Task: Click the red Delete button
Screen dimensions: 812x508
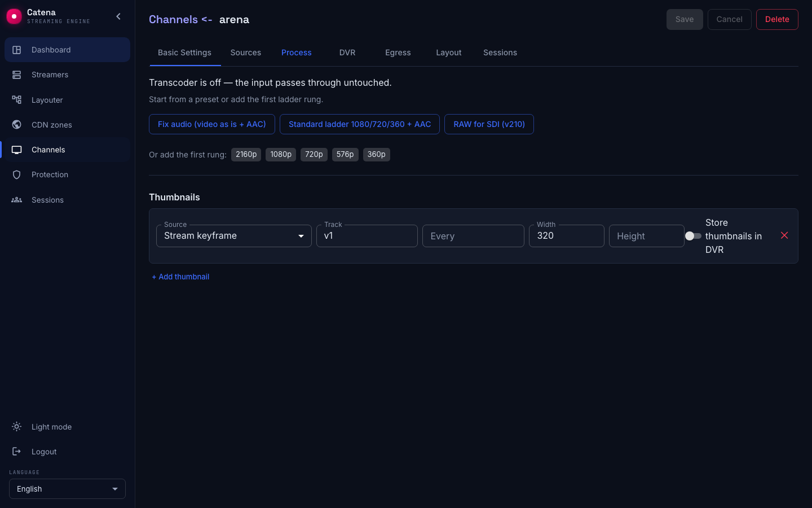Action: [777, 19]
